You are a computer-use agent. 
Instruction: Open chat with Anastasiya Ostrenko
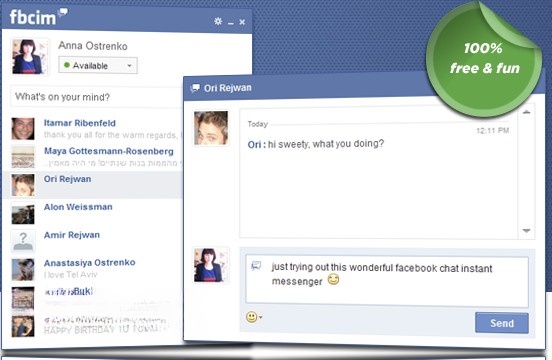pyautogui.click(x=93, y=269)
